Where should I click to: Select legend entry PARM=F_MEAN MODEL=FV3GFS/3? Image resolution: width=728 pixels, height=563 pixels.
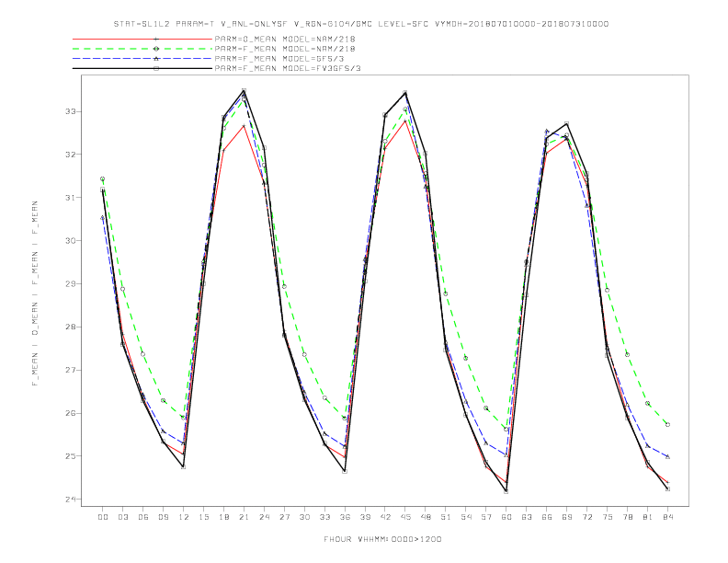point(288,68)
